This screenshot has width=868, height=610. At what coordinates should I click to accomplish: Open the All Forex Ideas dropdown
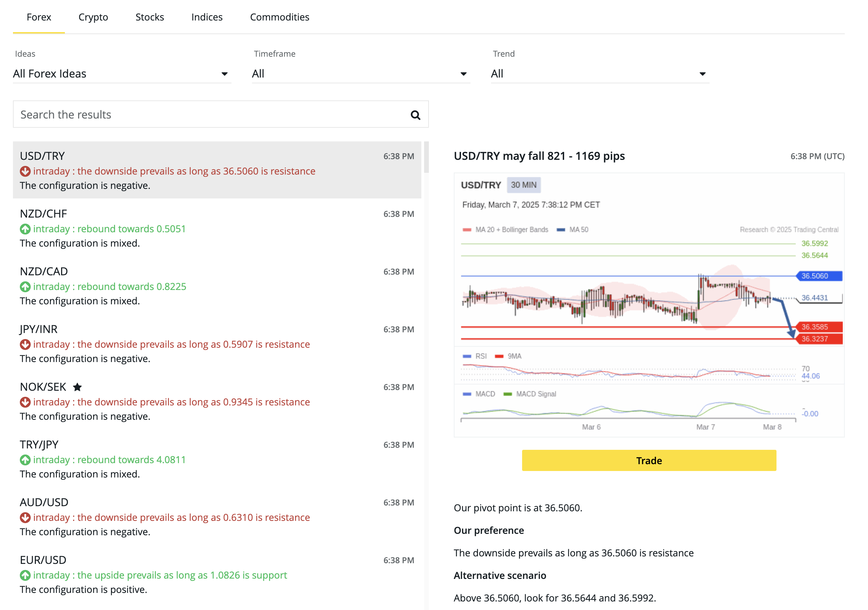(x=122, y=74)
